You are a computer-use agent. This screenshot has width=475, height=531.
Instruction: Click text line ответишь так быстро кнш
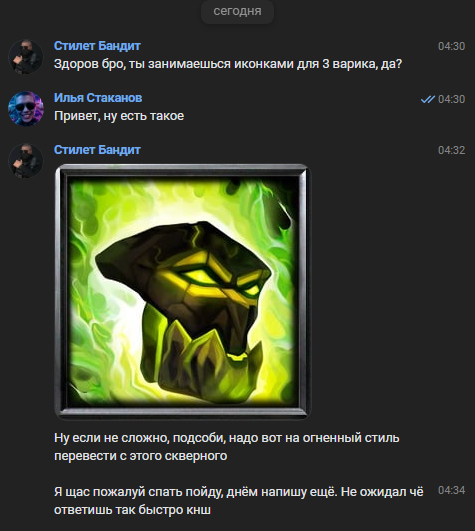(132, 510)
